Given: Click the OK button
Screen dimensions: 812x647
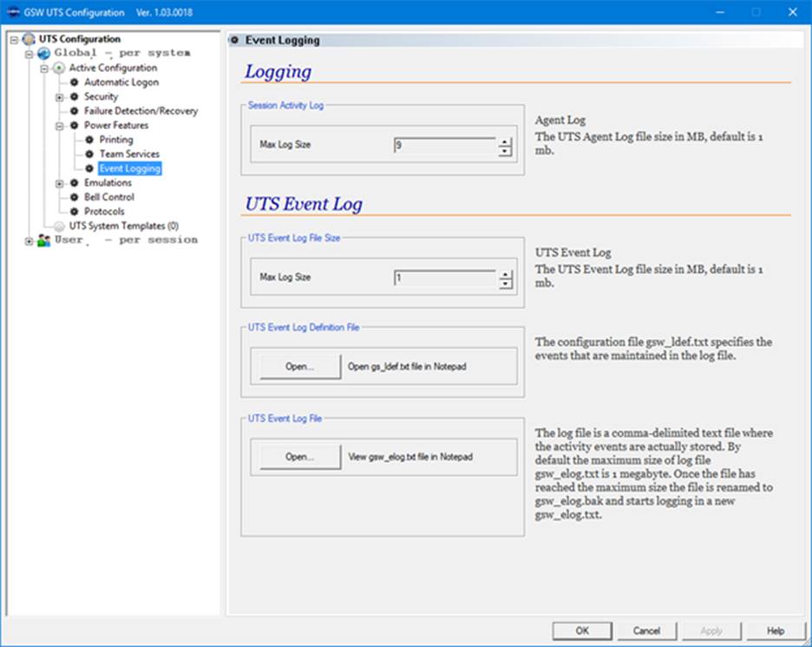Looking at the screenshot, I should [x=583, y=631].
